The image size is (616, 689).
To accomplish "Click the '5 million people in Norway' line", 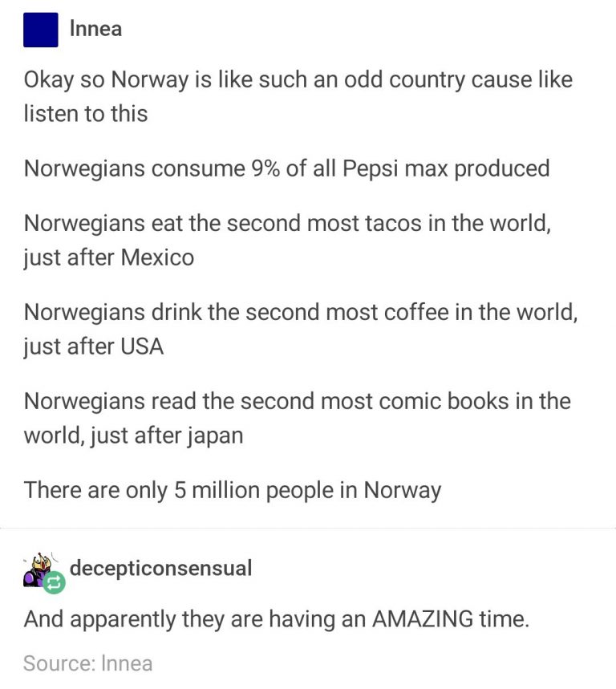I will 233,489.
